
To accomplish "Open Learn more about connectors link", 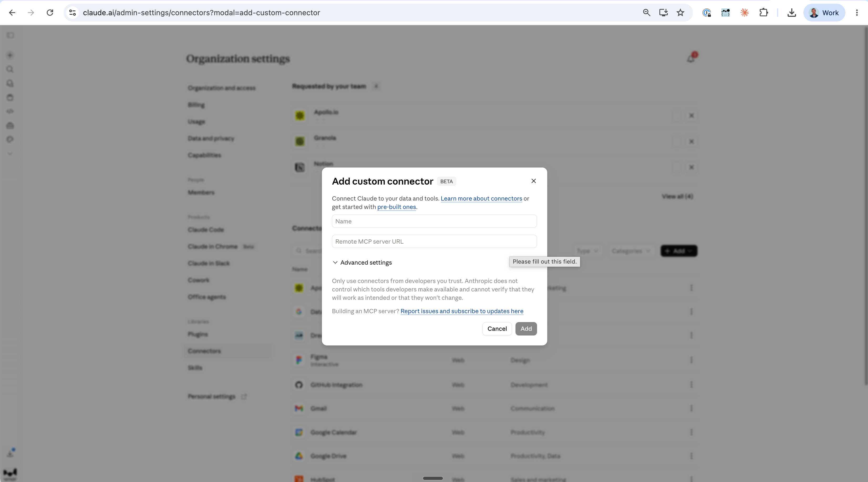I will pos(481,198).
